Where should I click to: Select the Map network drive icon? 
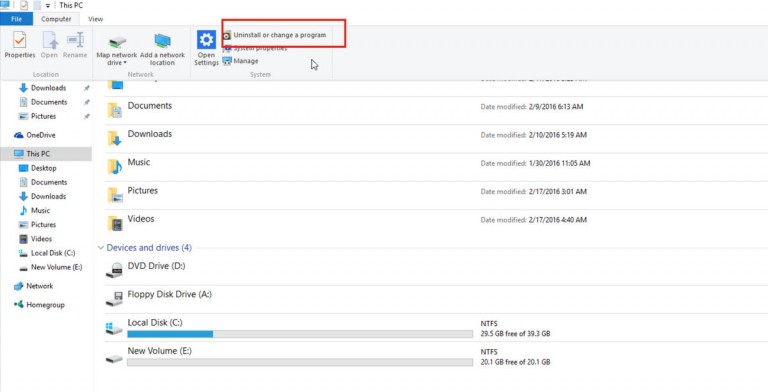[x=117, y=42]
